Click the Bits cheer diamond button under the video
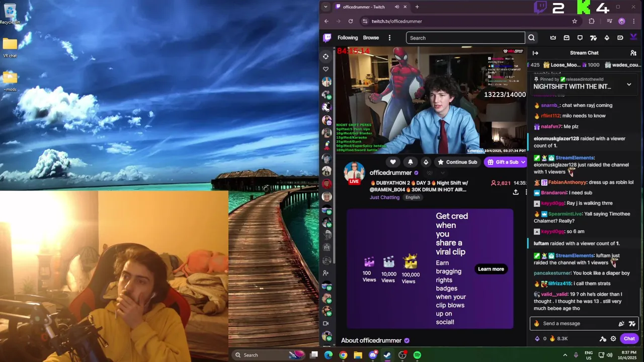The width and height of the screenshot is (644, 362). pos(426,162)
